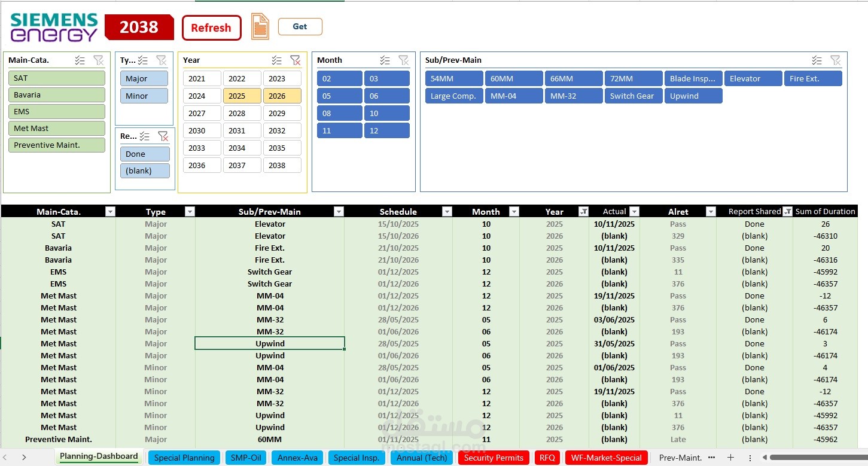Switch to the Security Permits sheet
This screenshot has height=466, width=868.
[493, 458]
